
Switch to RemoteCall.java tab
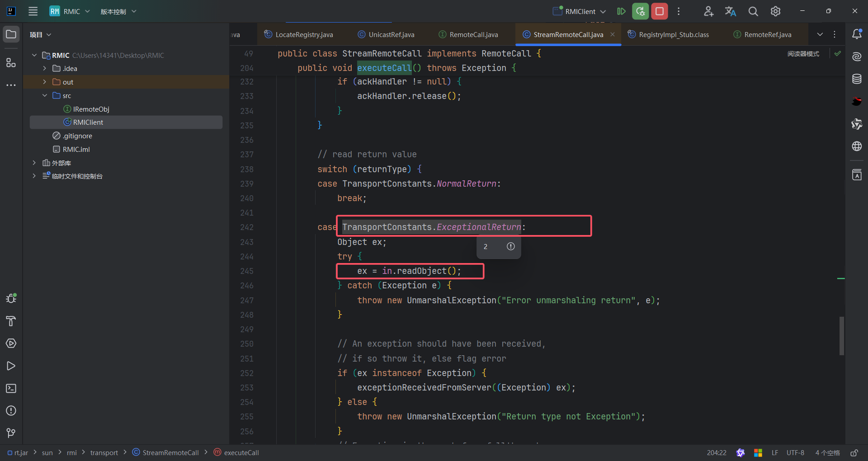tap(469, 34)
